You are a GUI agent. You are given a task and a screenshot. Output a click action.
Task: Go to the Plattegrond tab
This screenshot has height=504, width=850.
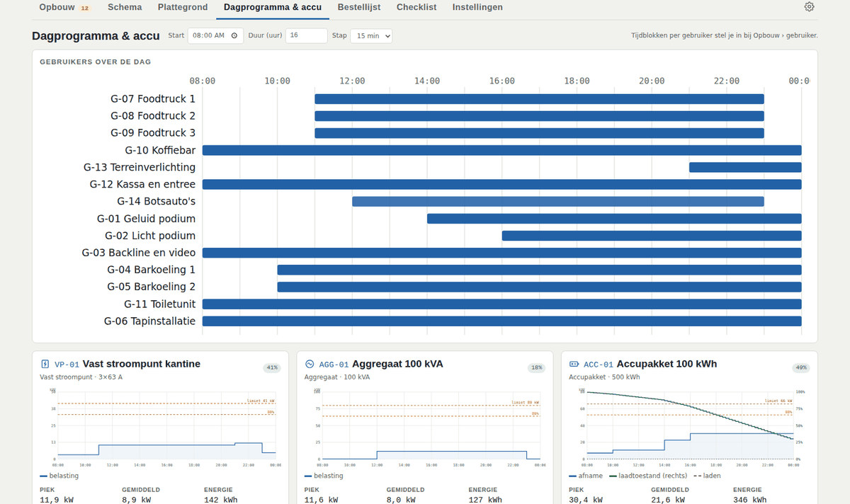183,8
